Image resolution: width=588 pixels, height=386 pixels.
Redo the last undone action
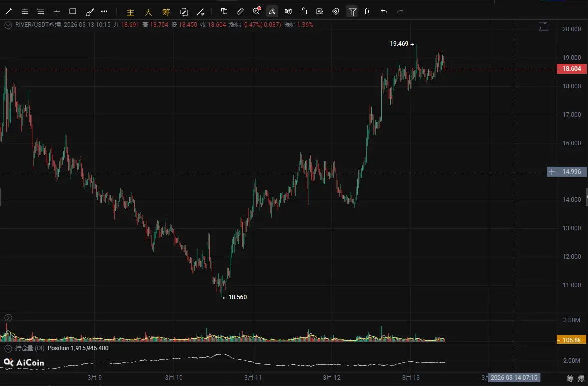(x=400, y=12)
